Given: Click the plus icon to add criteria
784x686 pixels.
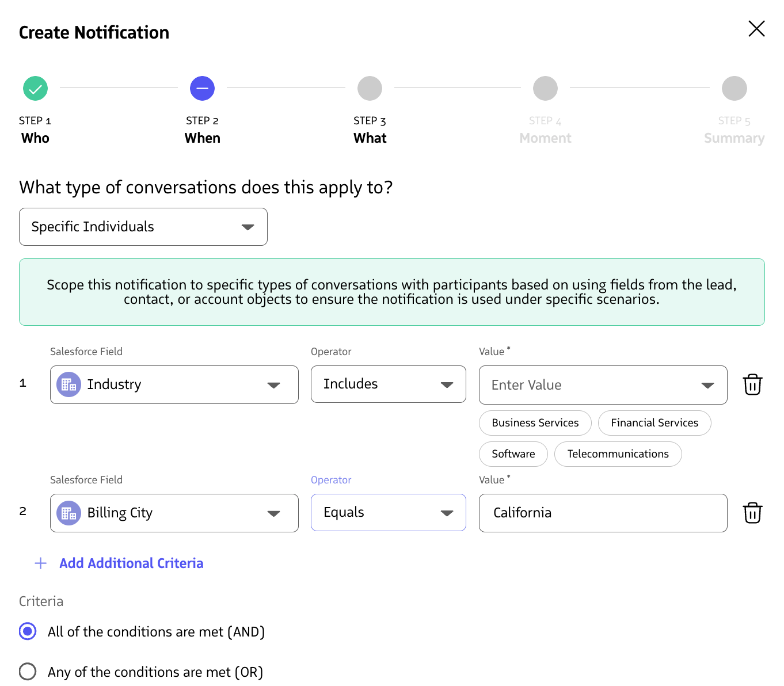Looking at the screenshot, I should pos(40,563).
